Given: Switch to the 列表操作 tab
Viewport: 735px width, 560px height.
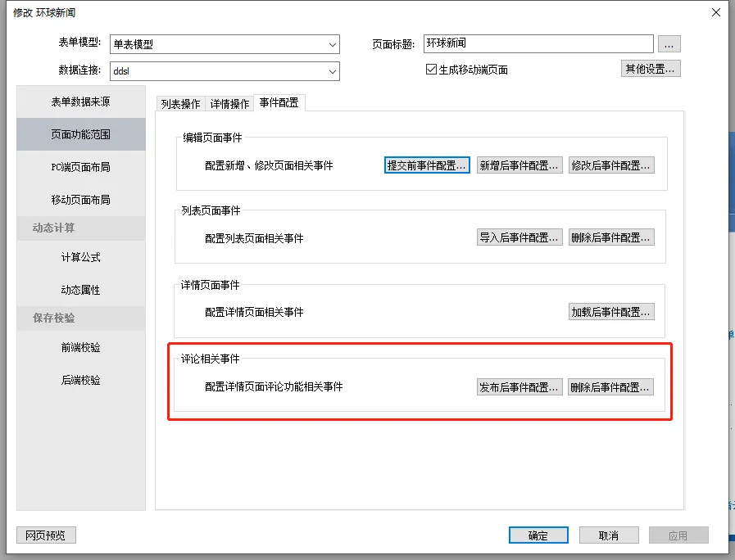Looking at the screenshot, I should click(x=180, y=104).
